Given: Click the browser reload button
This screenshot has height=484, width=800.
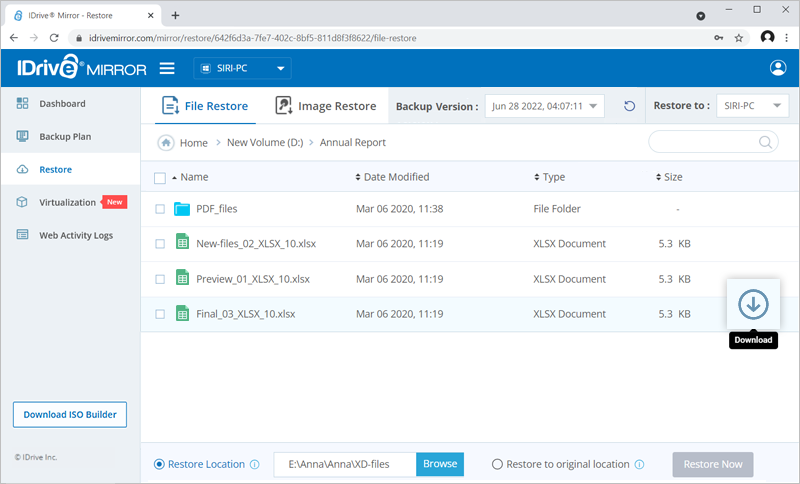Looking at the screenshot, I should pyautogui.click(x=54, y=38).
